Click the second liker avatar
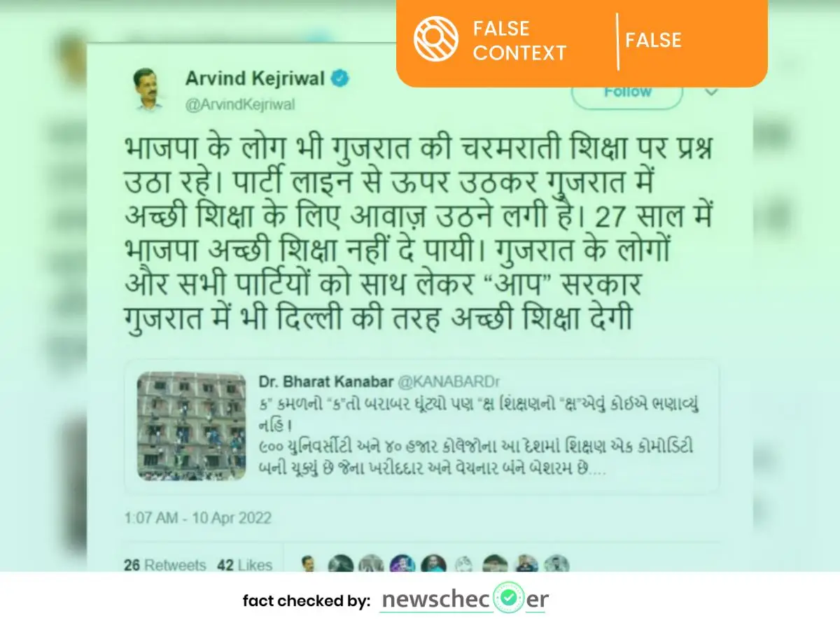 point(341,564)
